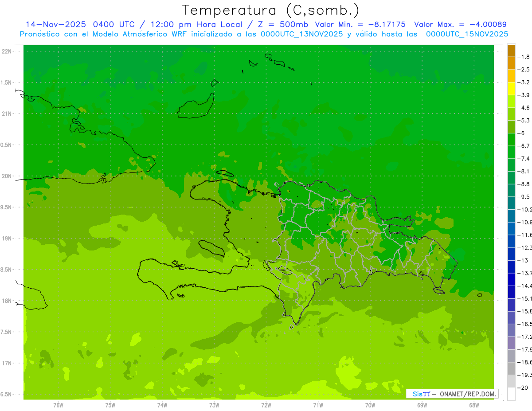Click the -6 colorbar value
Screen dimensions: 532x411
pyautogui.click(x=522, y=133)
